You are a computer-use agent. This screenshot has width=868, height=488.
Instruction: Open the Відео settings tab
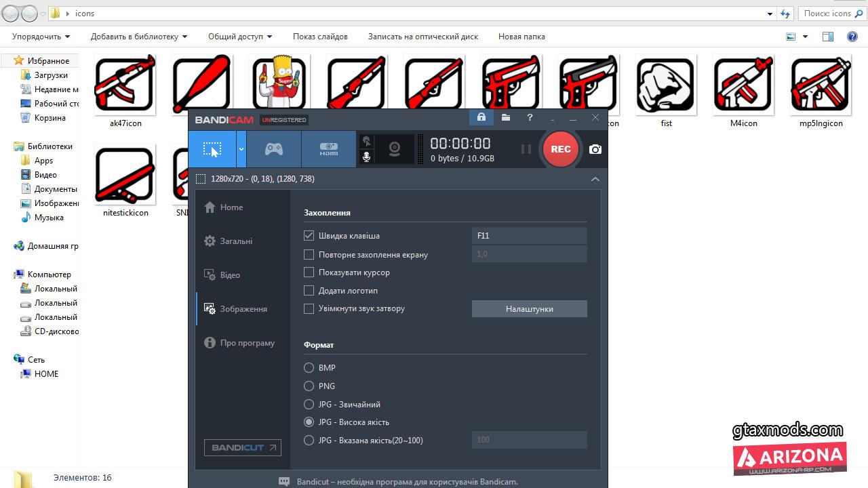pyautogui.click(x=230, y=275)
